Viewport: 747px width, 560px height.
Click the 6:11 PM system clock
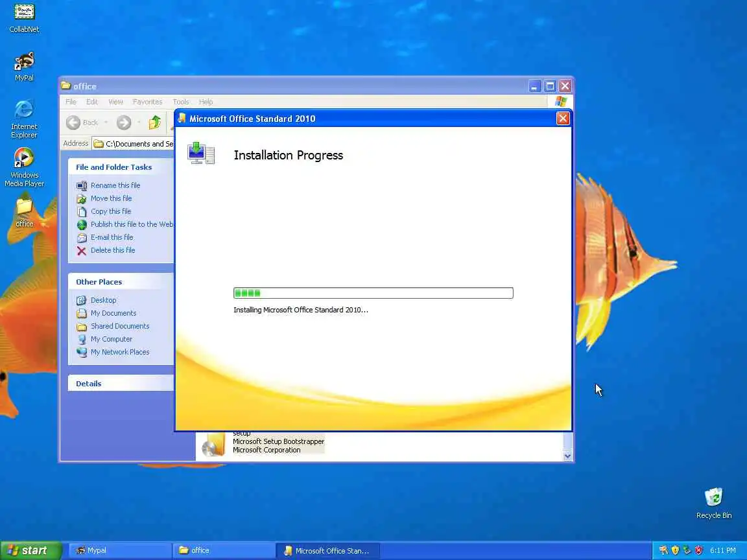[723, 550]
